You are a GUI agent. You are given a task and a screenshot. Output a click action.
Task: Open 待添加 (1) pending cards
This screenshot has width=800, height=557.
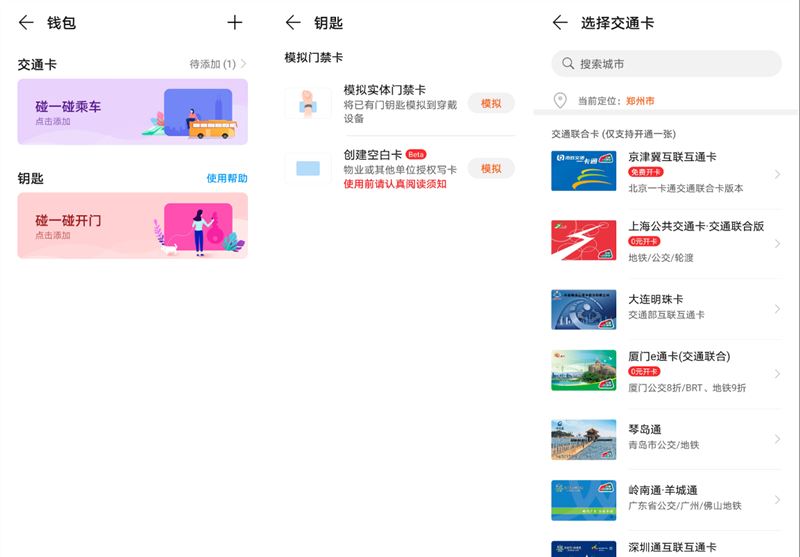(218, 64)
